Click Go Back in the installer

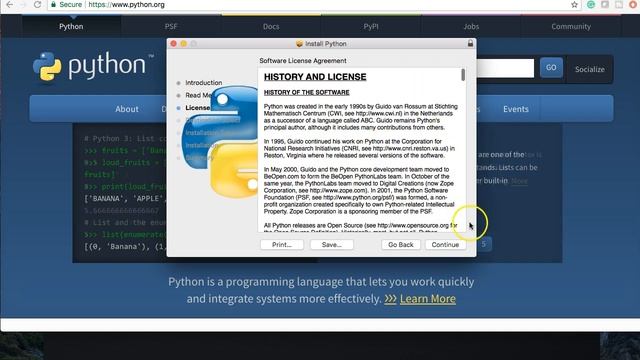pos(401,244)
